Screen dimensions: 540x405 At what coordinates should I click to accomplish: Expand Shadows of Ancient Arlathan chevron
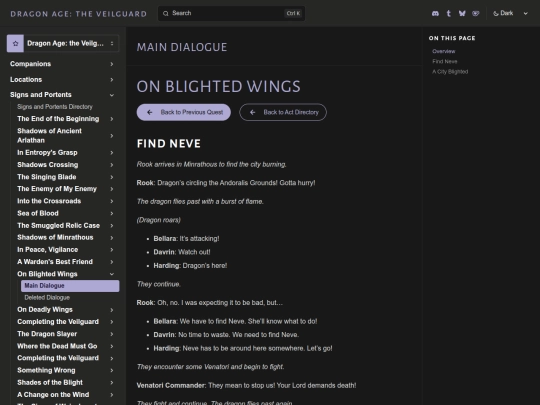[112, 136]
